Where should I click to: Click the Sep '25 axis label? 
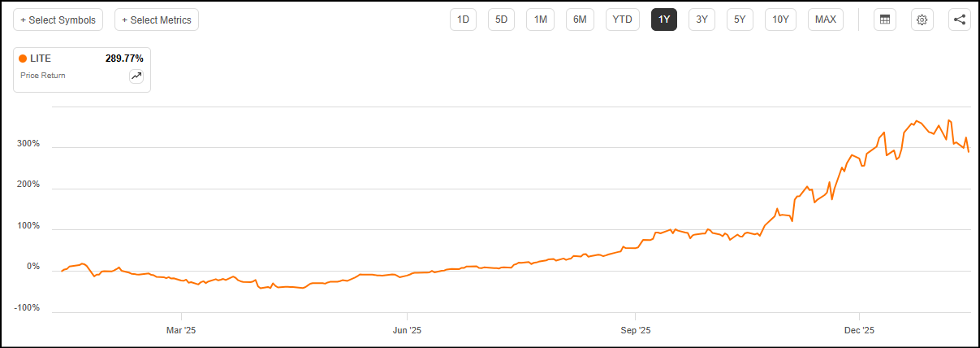click(635, 331)
